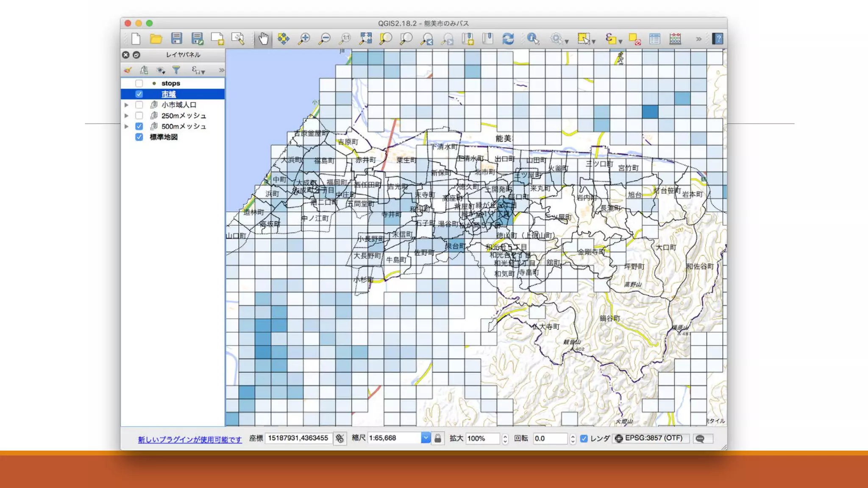Image resolution: width=868 pixels, height=488 pixels.
Task: Click the Zoom Out magnifier tool
Action: coord(325,39)
